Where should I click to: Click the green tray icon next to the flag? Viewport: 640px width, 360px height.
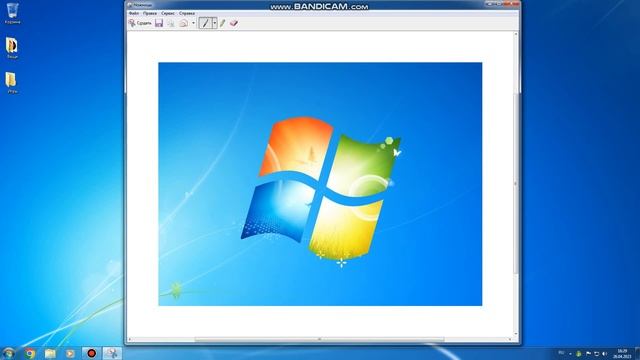click(x=579, y=353)
